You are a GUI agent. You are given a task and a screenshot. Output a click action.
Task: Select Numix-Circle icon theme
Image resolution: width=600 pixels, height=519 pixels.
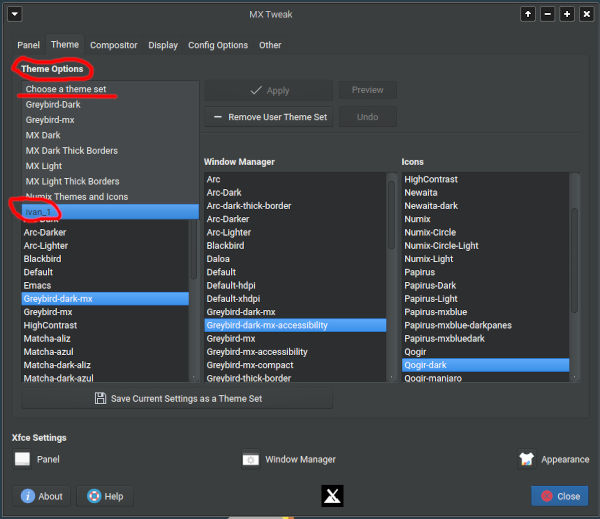(x=486, y=232)
